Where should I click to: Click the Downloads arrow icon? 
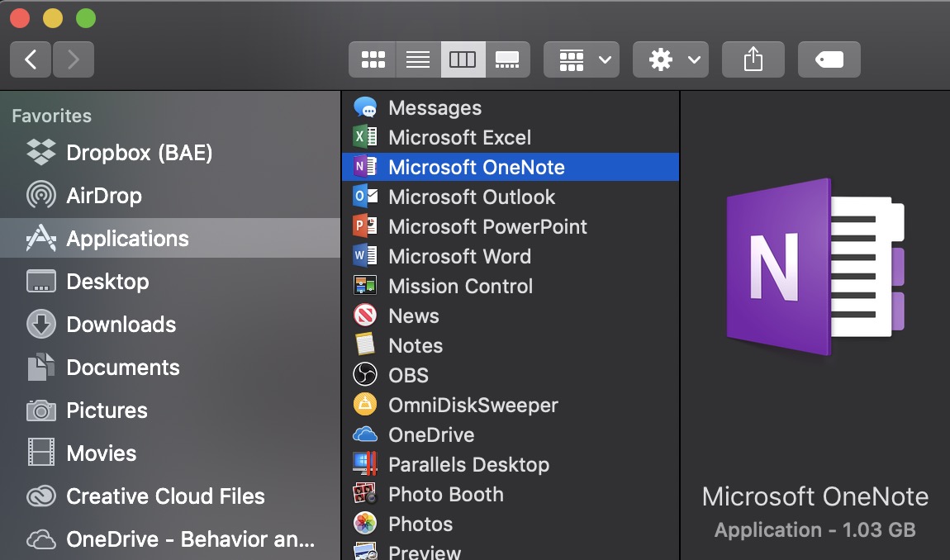(x=41, y=325)
